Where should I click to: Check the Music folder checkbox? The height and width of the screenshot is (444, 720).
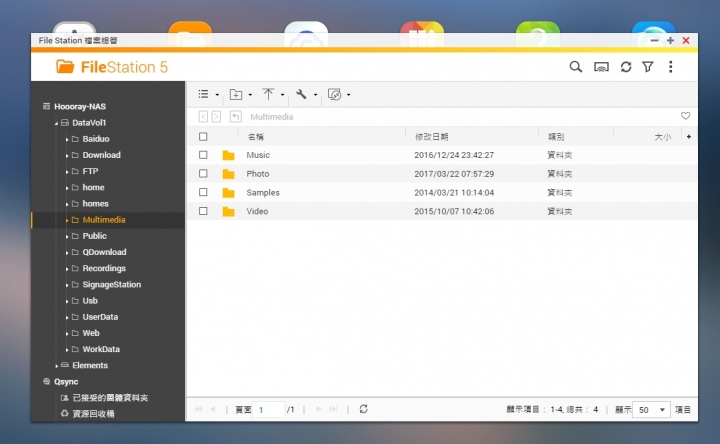(203, 155)
